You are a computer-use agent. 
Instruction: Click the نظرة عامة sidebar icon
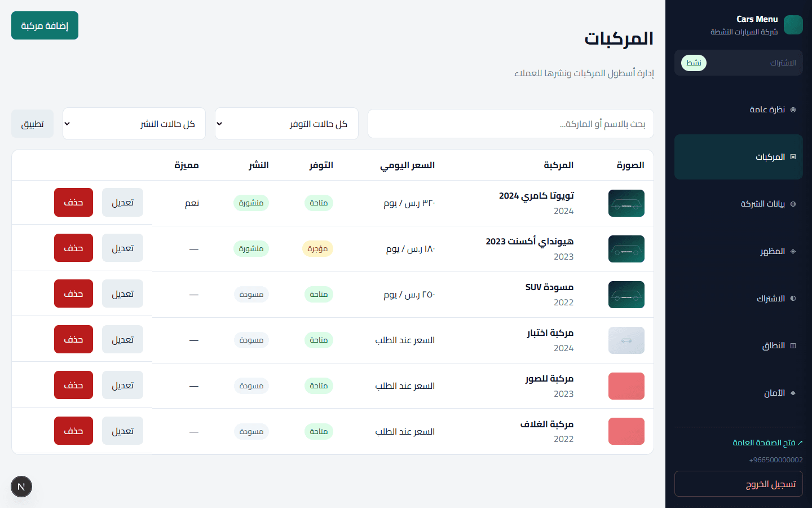[x=793, y=110]
